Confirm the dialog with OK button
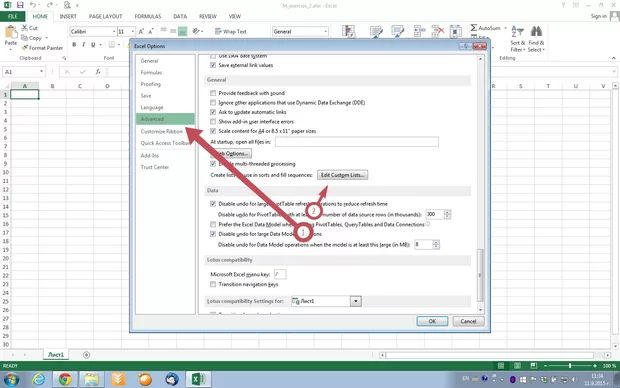 (432, 321)
